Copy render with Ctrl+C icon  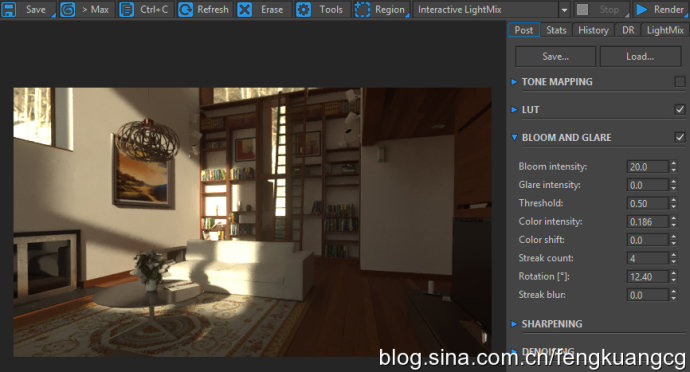[126, 9]
